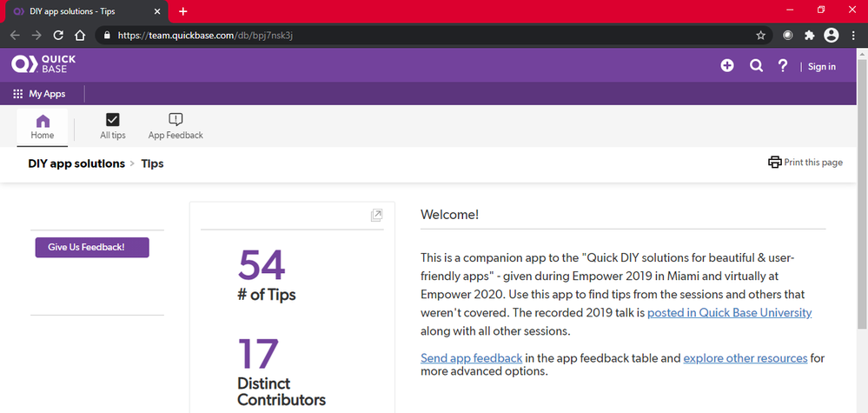This screenshot has height=413, width=868.
Task: Open posted in Quick Base University link
Action: (x=729, y=312)
